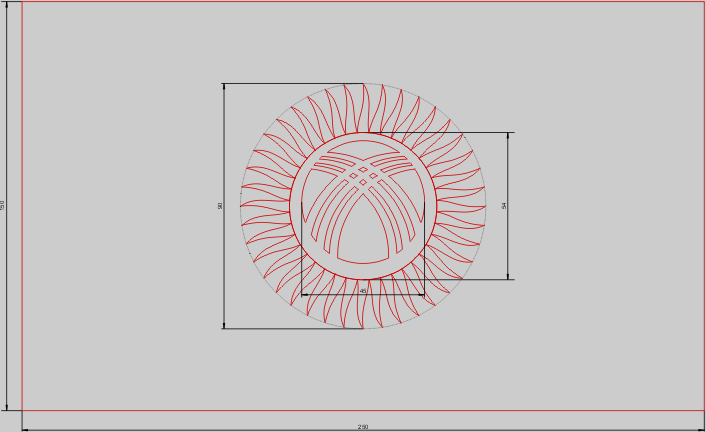Screen dimensions: 706x432
Task: Click the 90 diameter dimension label
Action: [220, 206]
